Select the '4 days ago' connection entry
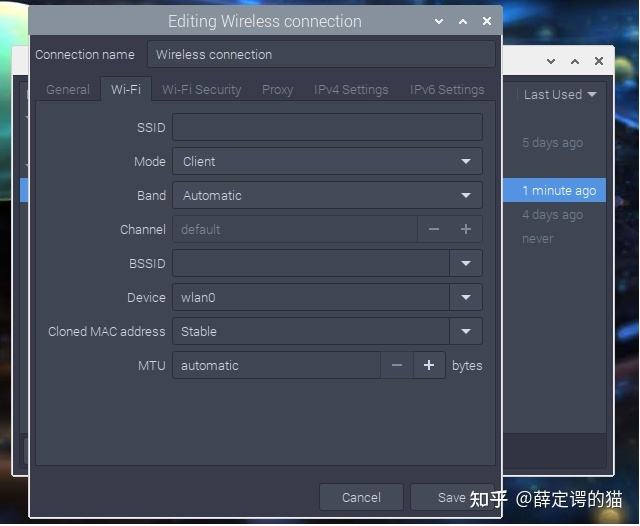The image size is (640, 526). click(x=553, y=214)
